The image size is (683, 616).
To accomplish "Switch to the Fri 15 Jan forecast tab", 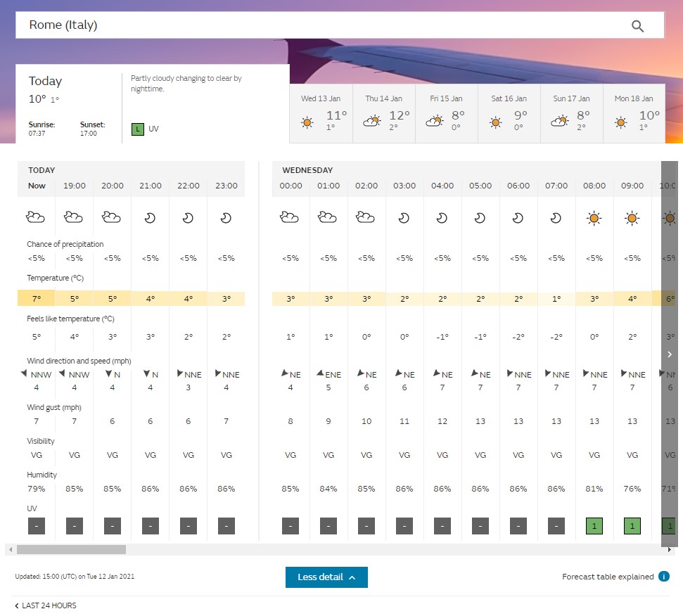I will (446, 116).
